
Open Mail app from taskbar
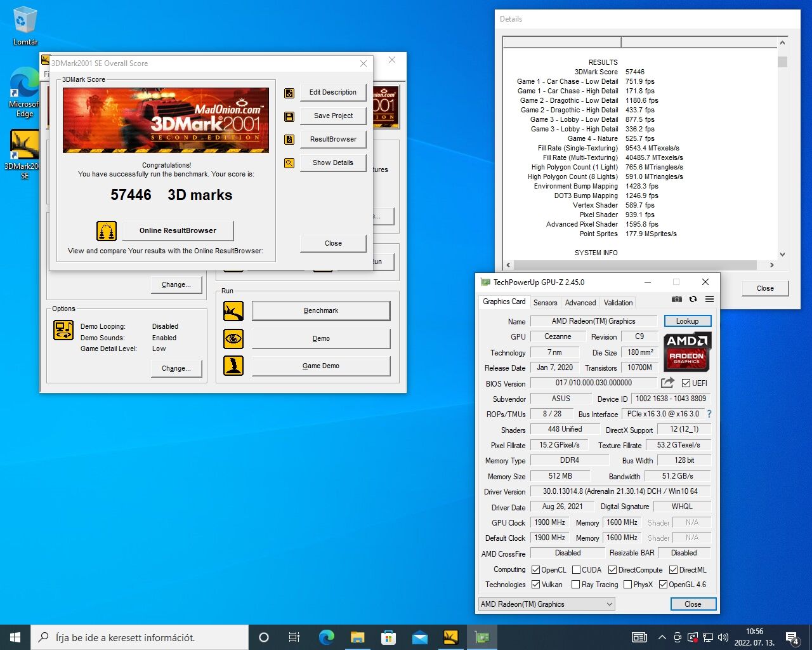(419, 637)
